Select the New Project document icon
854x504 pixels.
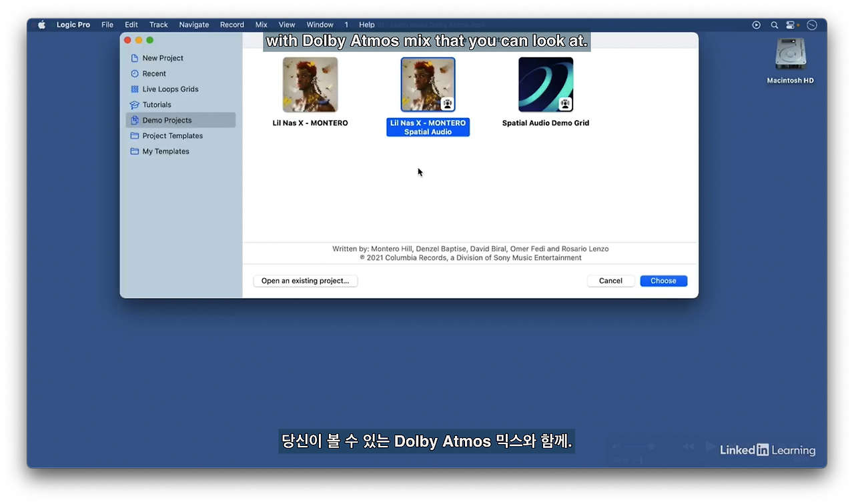tap(135, 58)
